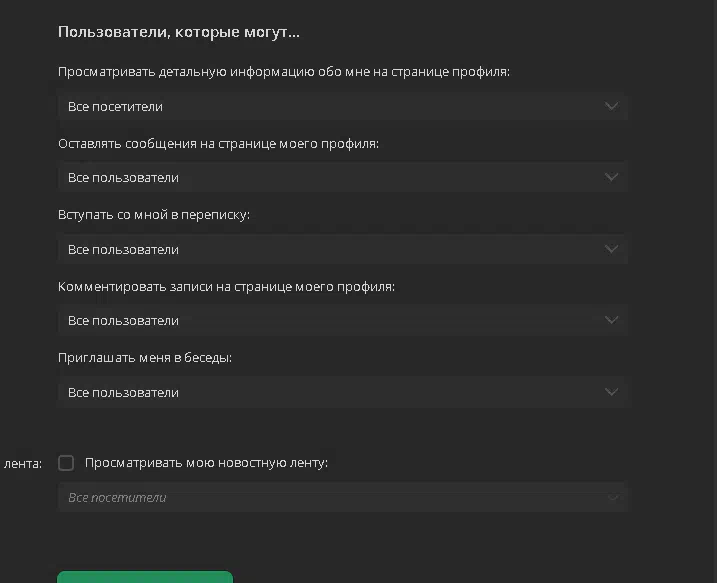Image resolution: width=717 pixels, height=583 pixels.
Task: Click chevron arrow of conversation invites dropdown
Action: 611,392
